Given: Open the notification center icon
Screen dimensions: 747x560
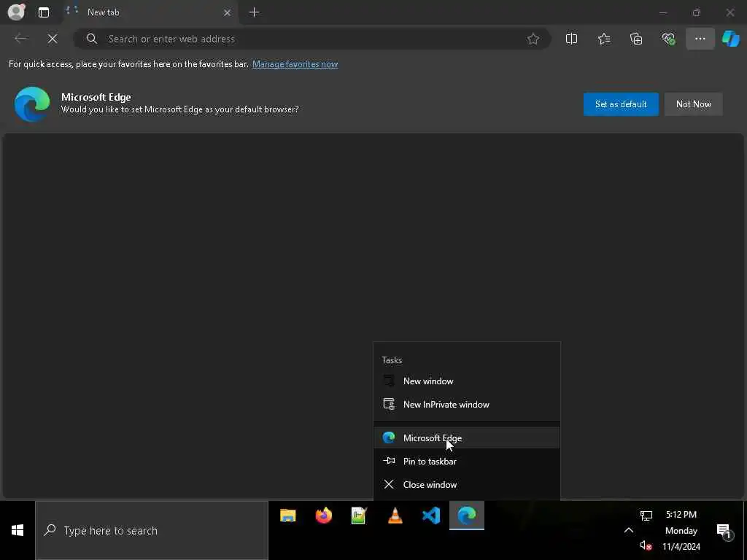Looking at the screenshot, I should [x=724, y=530].
